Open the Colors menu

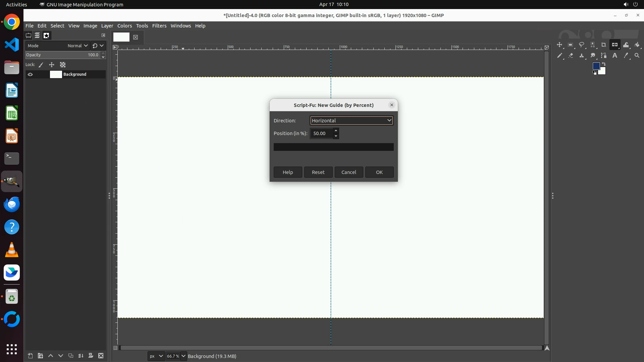click(x=124, y=26)
